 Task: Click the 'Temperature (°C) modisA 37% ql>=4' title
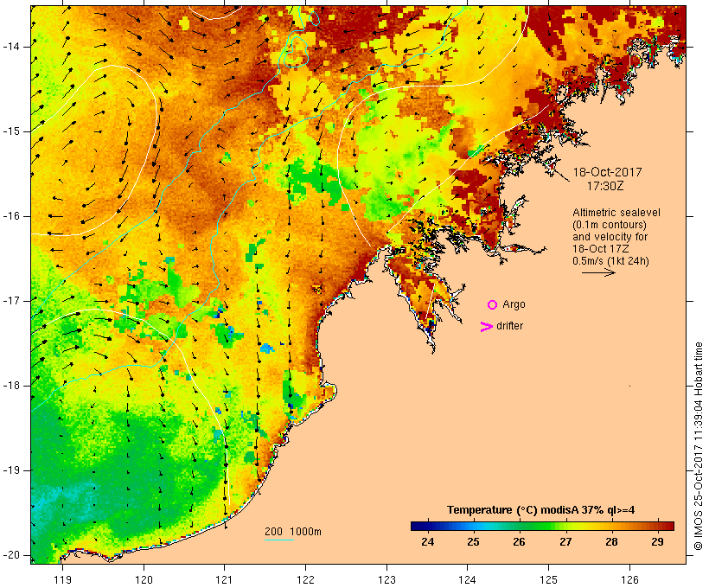click(x=540, y=510)
